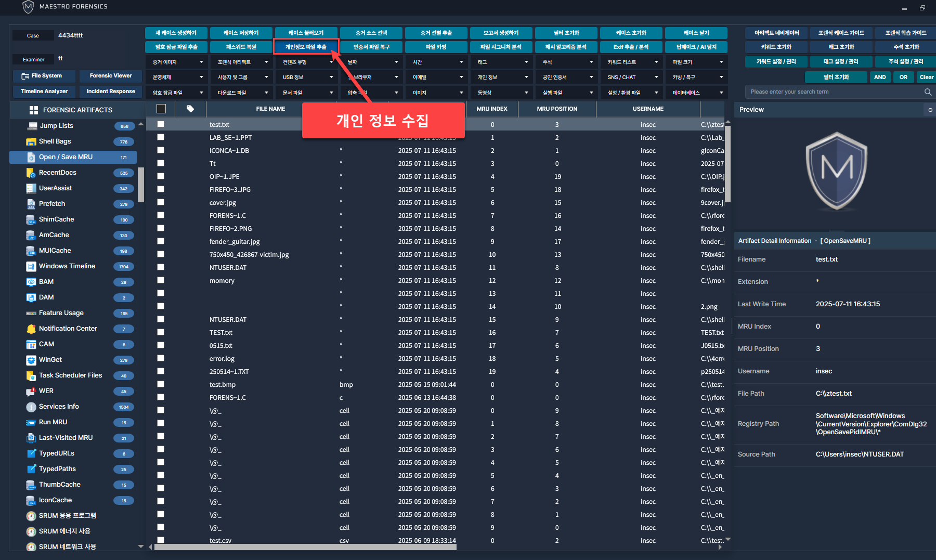Tick the checkbox beside NTUSER.DAT row
The image size is (936, 560).
pyautogui.click(x=161, y=267)
